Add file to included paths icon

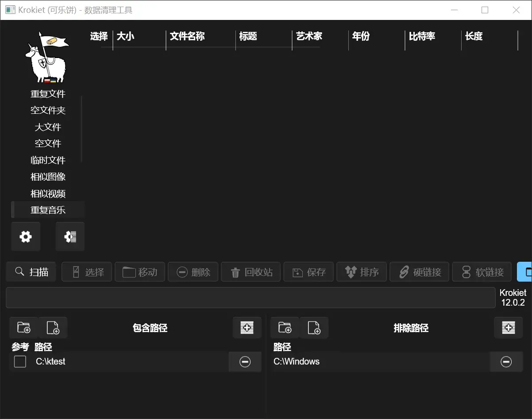[x=53, y=328]
